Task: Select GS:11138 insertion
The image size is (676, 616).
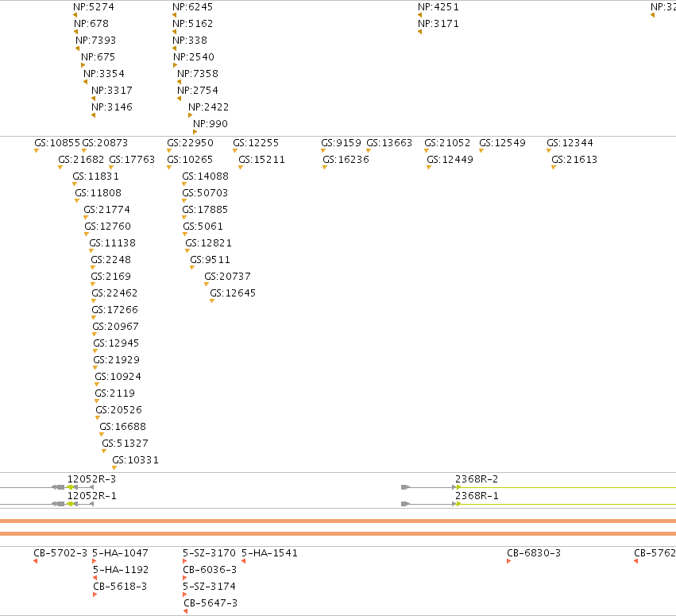Action: (113, 243)
